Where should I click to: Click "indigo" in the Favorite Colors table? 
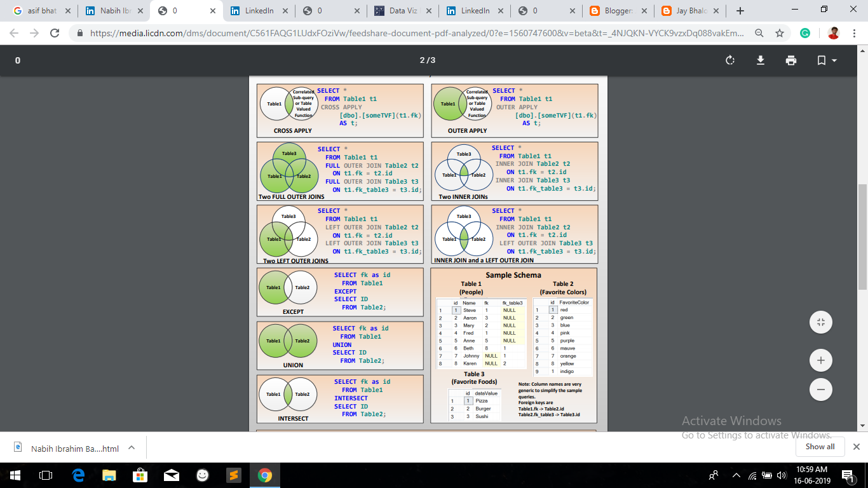coord(567,371)
